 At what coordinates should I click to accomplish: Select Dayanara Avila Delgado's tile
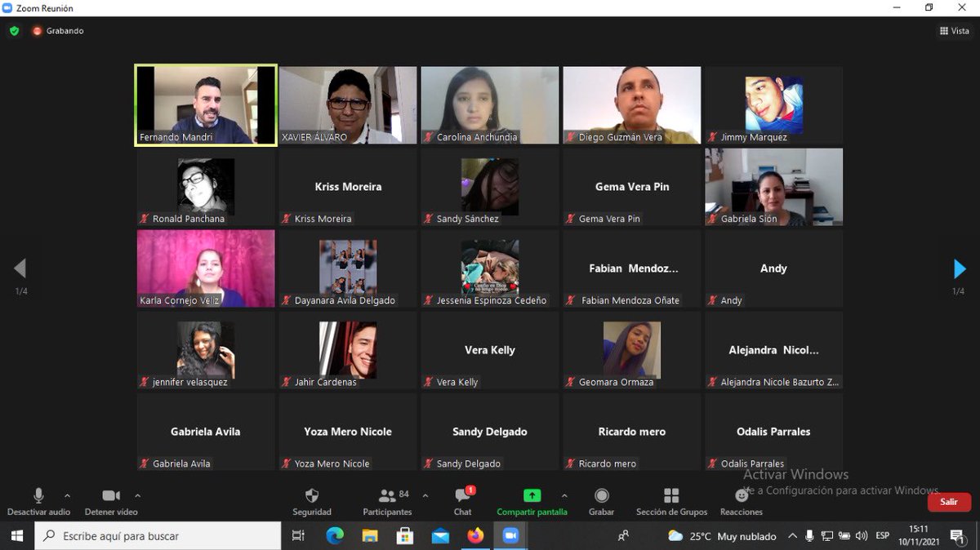pos(348,268)
